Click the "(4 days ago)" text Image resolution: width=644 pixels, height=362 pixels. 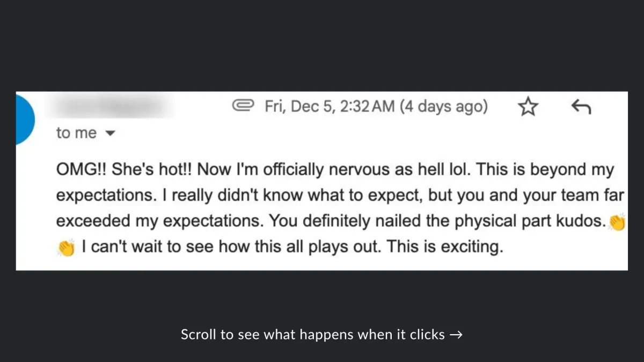443,106
